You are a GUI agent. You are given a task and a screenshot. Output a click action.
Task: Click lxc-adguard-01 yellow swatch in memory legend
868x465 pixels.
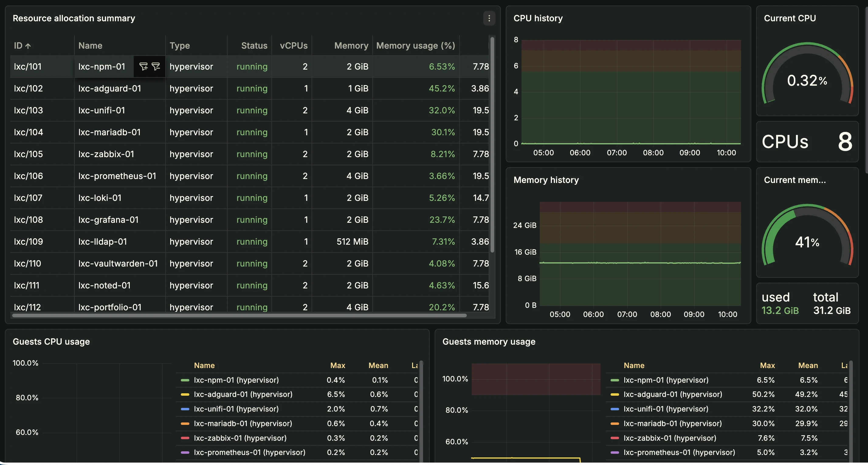tap(615, 394)
